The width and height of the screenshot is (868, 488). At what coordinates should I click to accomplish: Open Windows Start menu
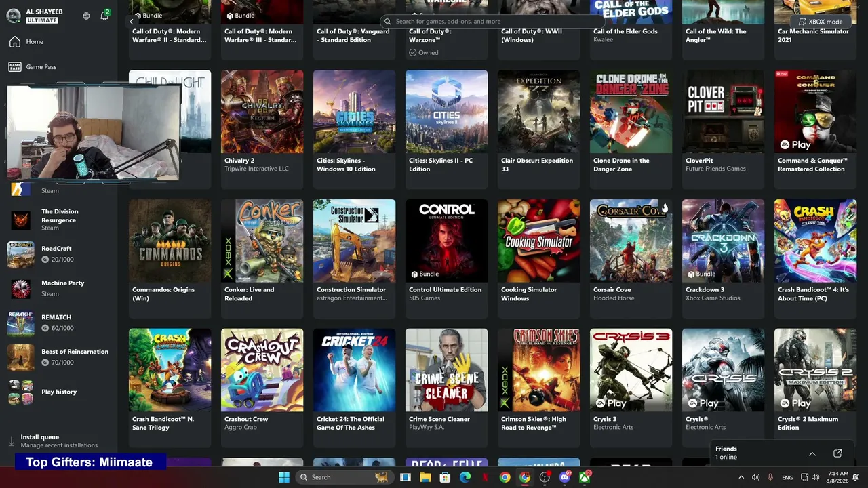coord(283,477)
